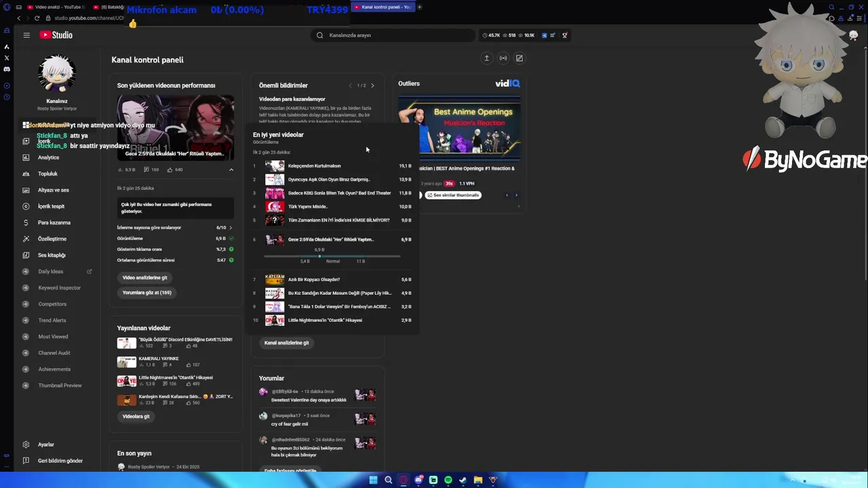868x488 pixels.
Task: Reload the page in browser toolbar
Action: click(37, 18)
